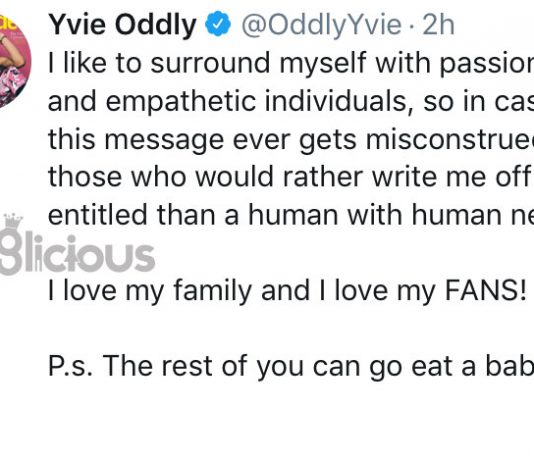Click the capitalized word 'FANS!'
This screenshot has height=462, width=534.
(x=486, y=290)
